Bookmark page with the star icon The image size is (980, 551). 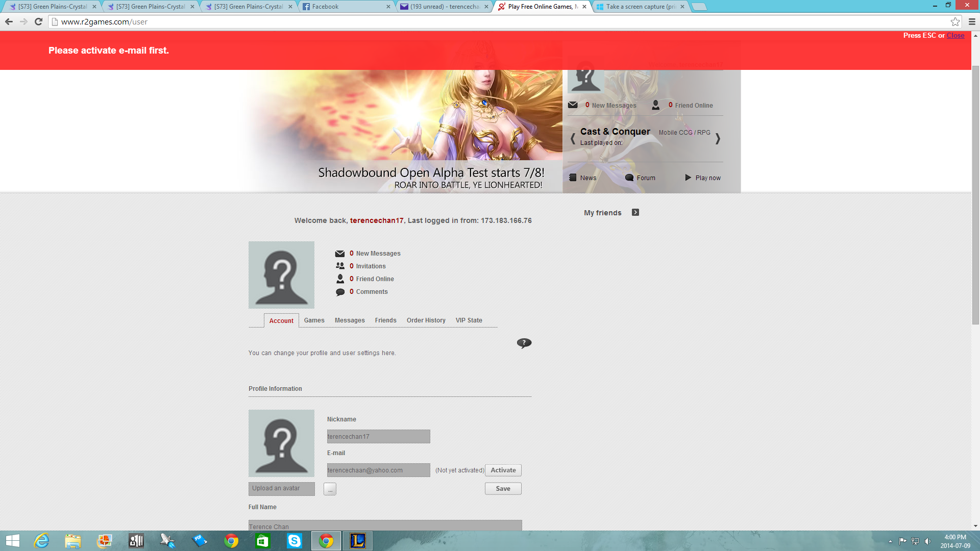point(955,21)
